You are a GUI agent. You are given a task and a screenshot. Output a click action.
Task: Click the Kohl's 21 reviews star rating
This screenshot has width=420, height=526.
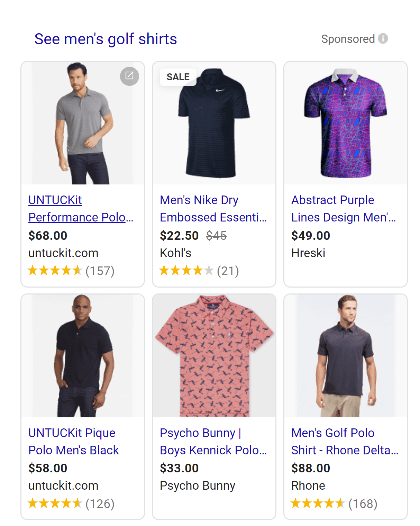tap(199, 271)
